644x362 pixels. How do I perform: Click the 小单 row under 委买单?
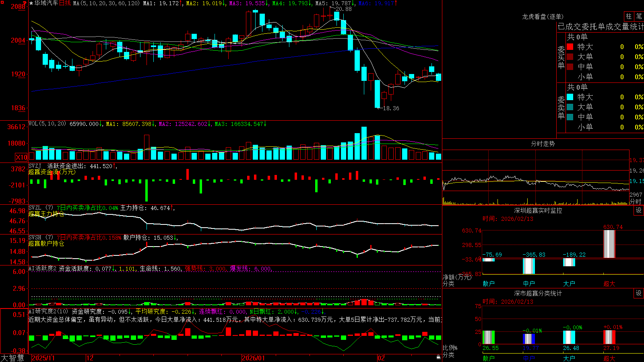tap(605, 77)
